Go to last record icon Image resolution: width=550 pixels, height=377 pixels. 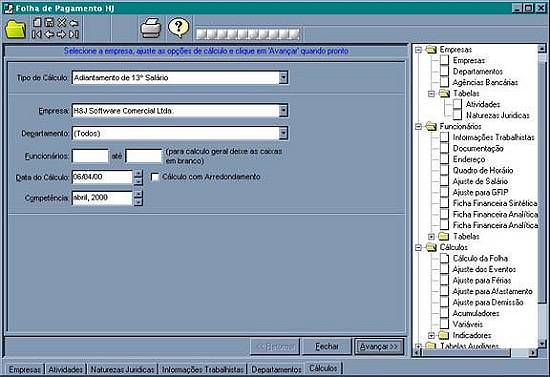pos(74,34)
